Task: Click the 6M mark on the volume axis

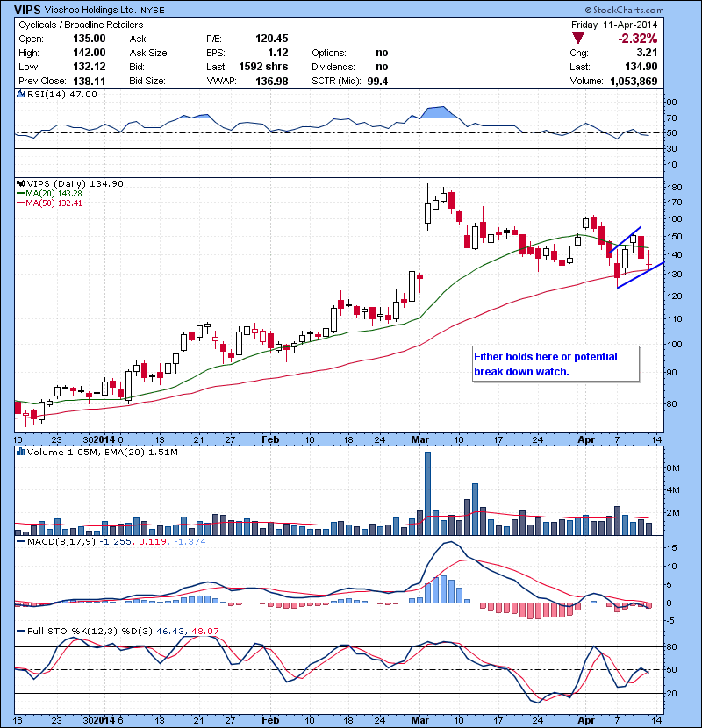Action: [x=673, y=468]
